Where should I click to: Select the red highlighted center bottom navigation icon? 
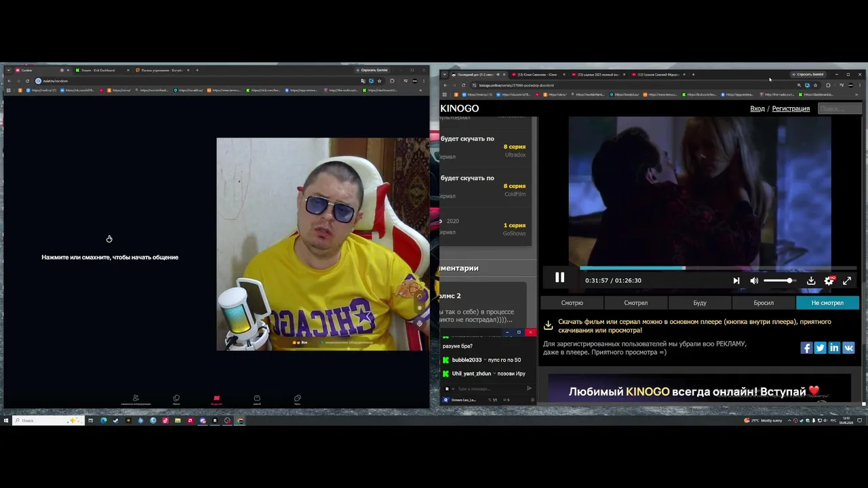pyautogui.click(x=216, y=399)
